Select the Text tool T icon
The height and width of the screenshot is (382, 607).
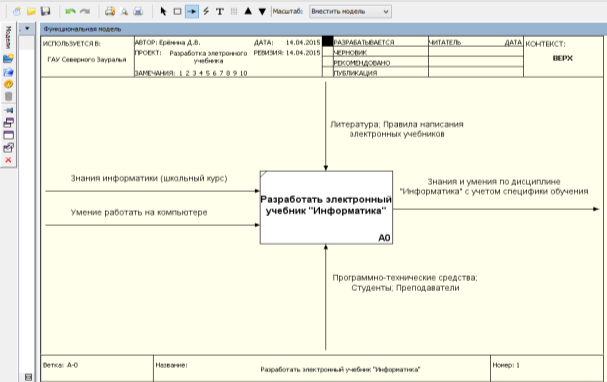pyautogui.click(x=220, y=12)
